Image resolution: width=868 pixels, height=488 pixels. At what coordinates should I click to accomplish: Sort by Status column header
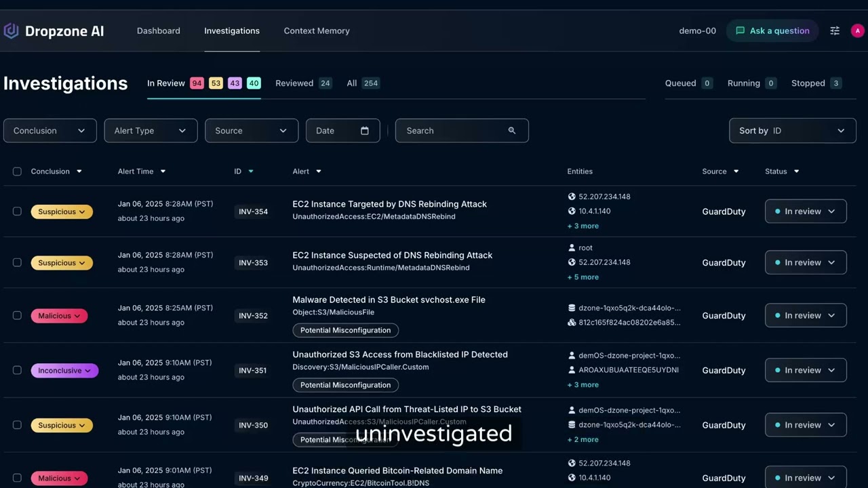[782, 171]
